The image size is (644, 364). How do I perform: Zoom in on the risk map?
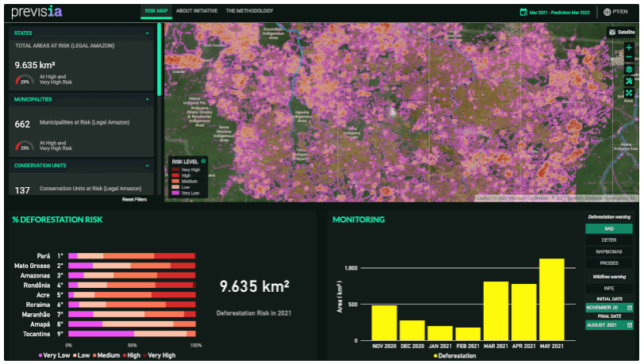point(629,48)
